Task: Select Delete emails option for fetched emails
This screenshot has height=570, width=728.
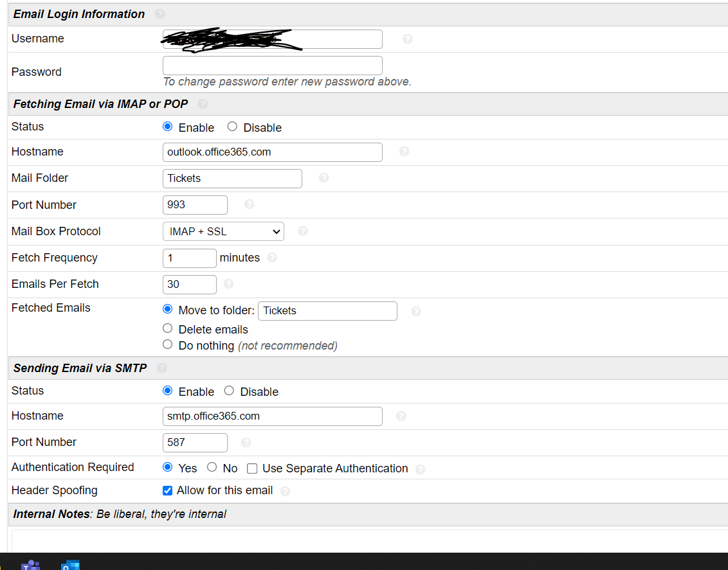Action: coord(168,329)
